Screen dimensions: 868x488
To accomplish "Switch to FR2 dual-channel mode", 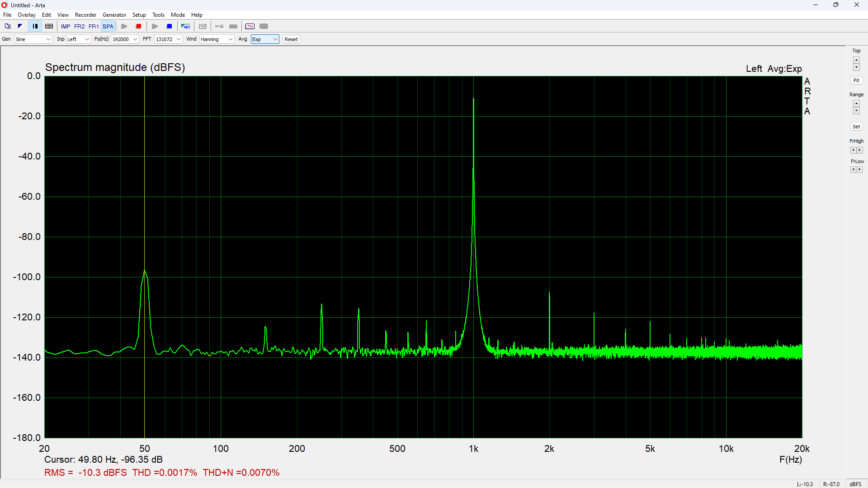I will click(x=80, y=27).
